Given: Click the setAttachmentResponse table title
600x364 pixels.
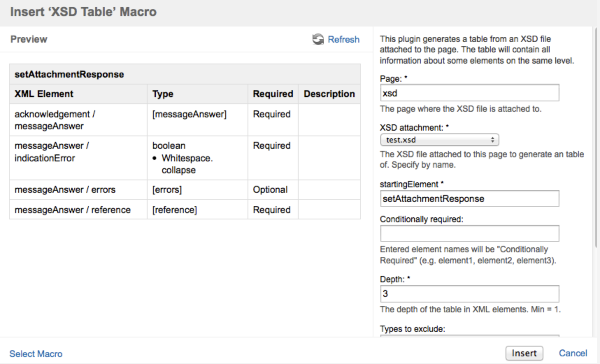Looking at the screenshot, I should (x=69, y=74).
